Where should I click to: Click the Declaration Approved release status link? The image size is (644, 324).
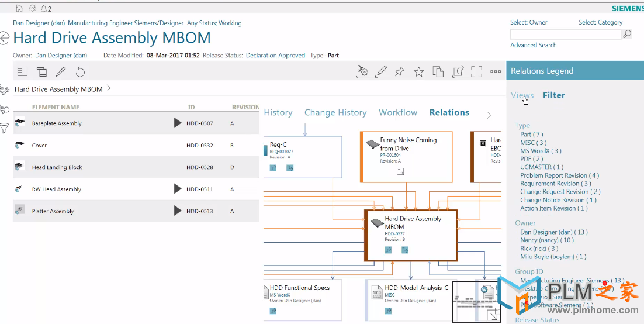coord(275,55)
